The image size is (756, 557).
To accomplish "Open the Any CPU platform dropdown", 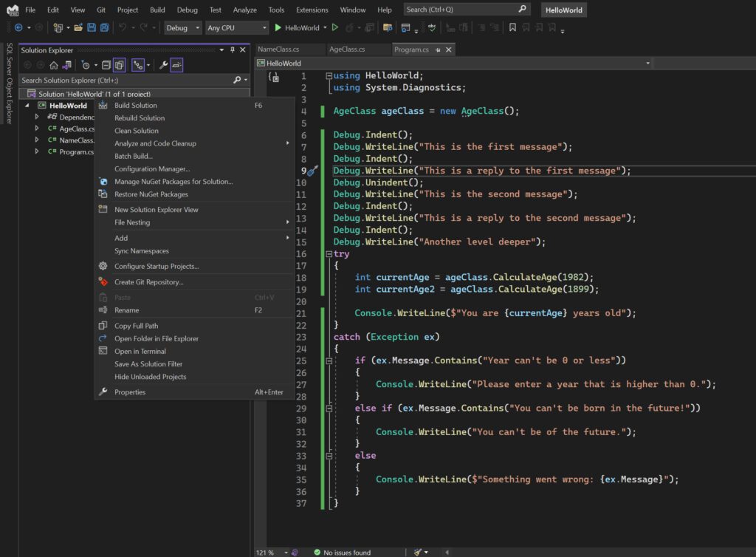I will (x=236, y=27).
